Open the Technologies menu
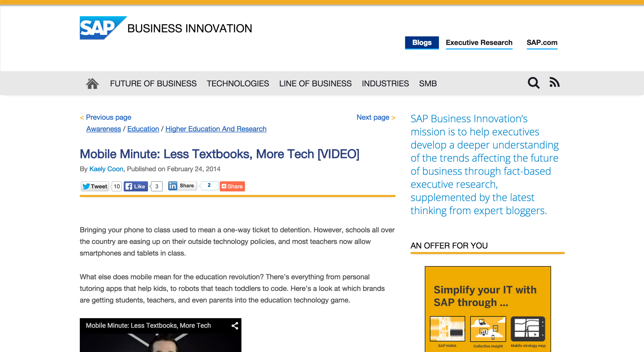644x352 pixels. pos(238,83)
